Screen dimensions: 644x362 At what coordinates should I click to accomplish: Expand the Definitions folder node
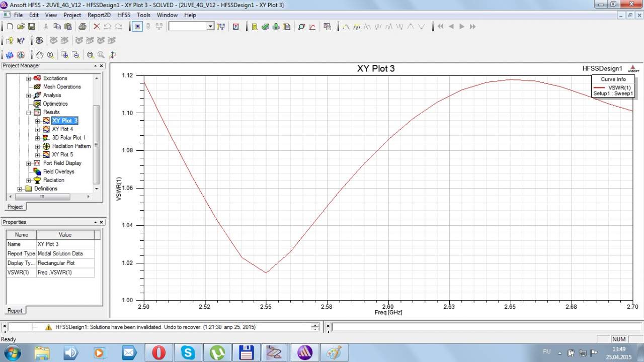[x=20, y=189]
